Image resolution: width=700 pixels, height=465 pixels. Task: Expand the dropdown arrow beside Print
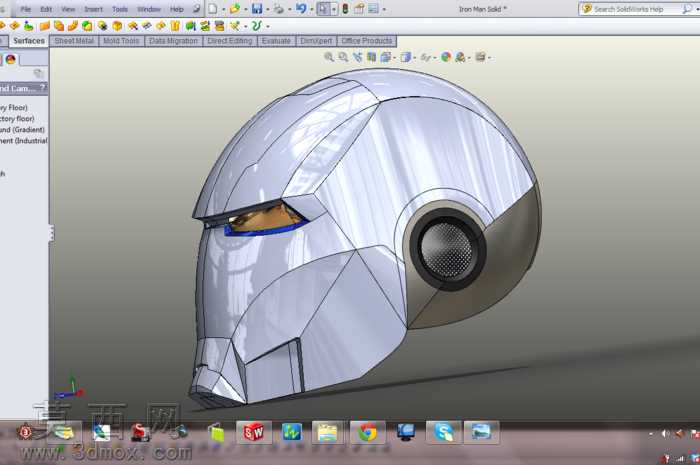coord(289,9)
